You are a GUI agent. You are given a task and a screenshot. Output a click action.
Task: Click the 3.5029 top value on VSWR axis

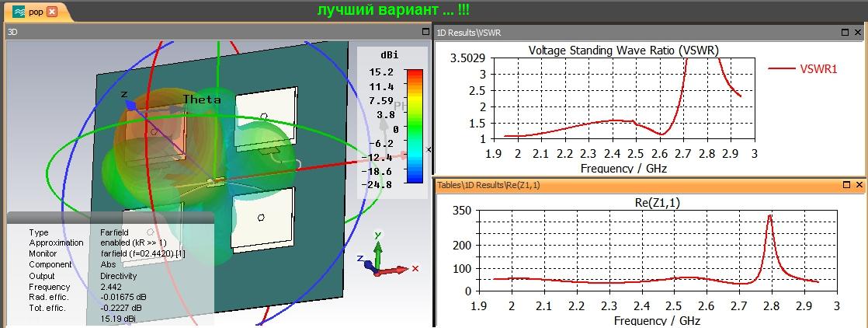[x=468, y=59]
